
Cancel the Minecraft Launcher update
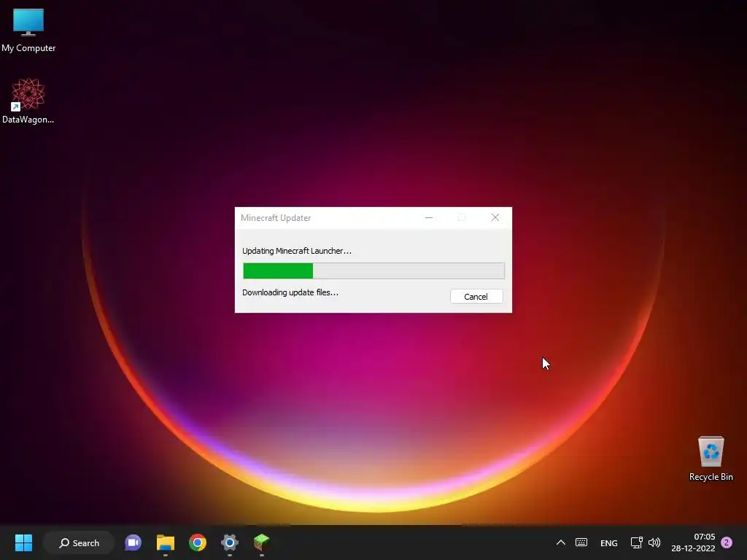(476, 297)
